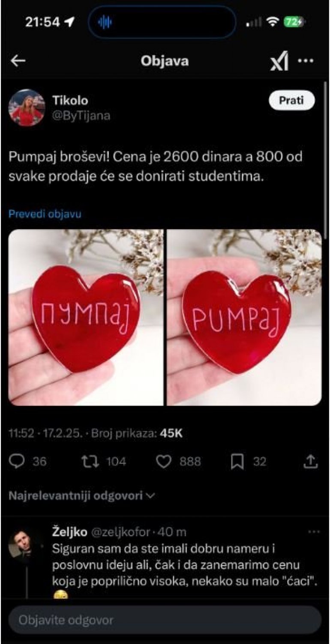Open Željko's profile avatar

click(20, 543)
